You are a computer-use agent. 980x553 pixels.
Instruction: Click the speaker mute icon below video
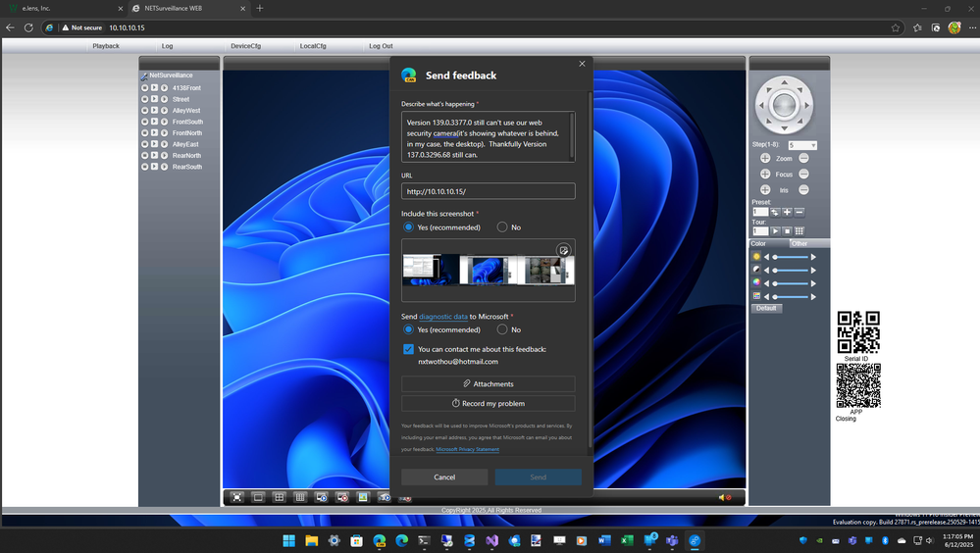[723, 497]
